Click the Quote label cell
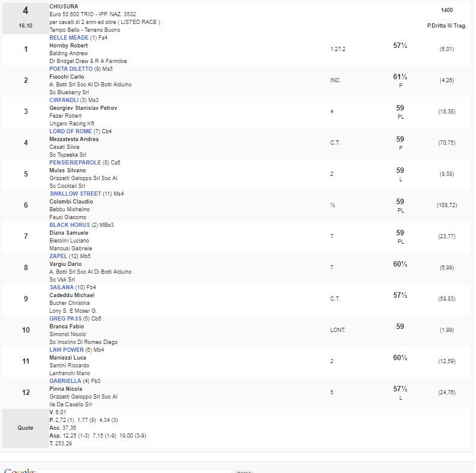476x473 pixels. (25, 428)
